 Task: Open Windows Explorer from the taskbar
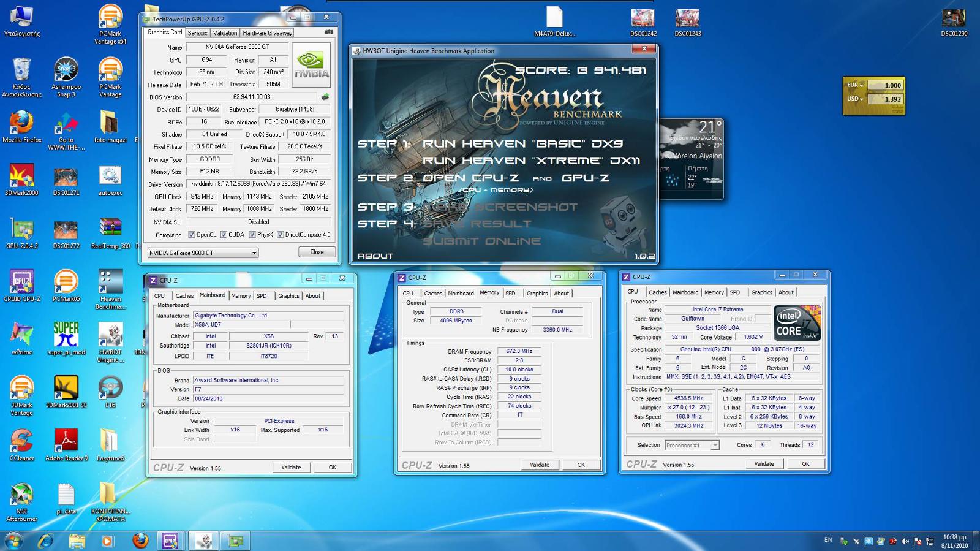[77, 541]
